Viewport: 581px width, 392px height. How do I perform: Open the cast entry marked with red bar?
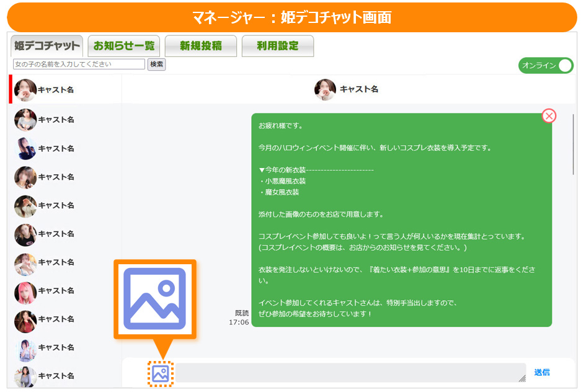(x=43, y=90)
